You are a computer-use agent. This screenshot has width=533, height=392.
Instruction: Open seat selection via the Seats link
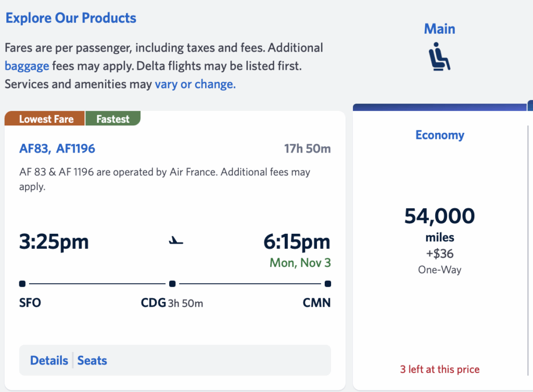(x=92, y=360)
